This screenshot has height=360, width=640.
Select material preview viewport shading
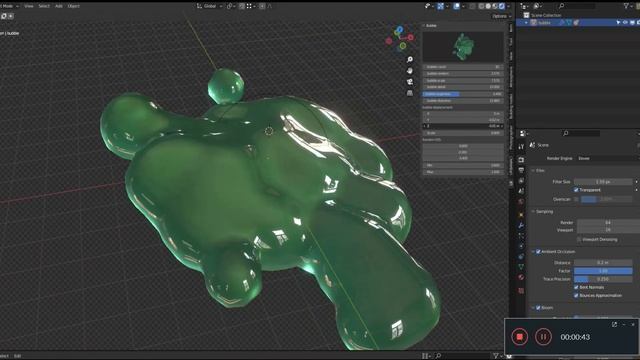(x=495, y=6)
